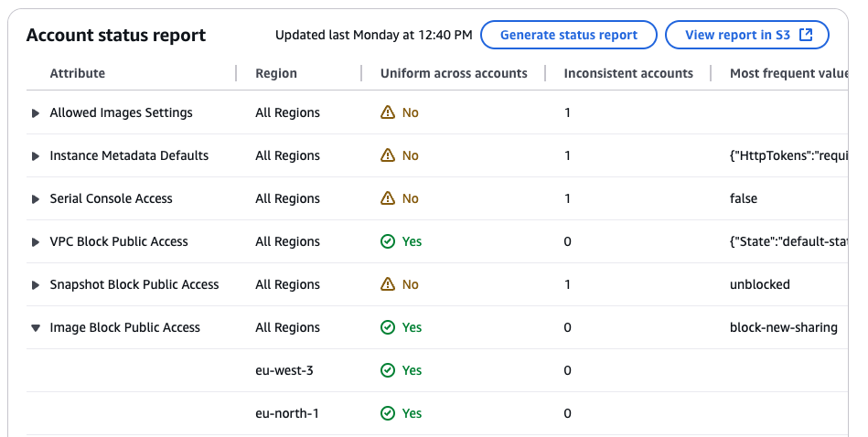Click the Uniform across accounts column header
The image size is (868, 437).
coord(454,73)
